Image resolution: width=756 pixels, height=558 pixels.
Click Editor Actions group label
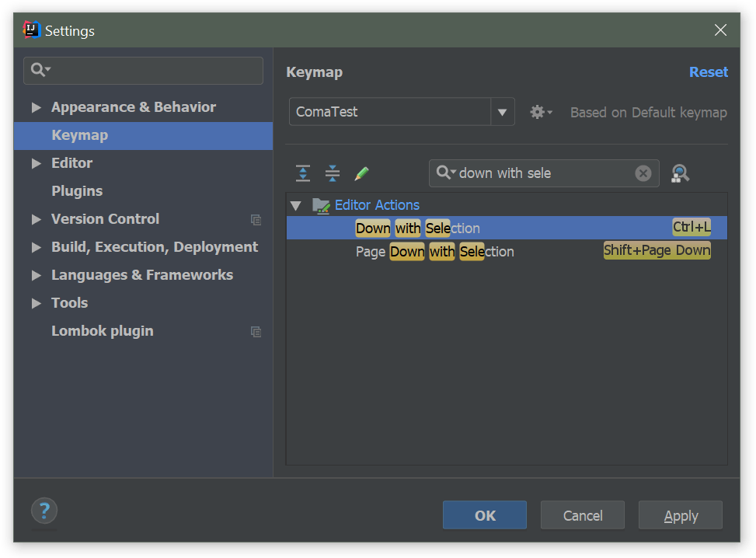click(x=377, y=205)
